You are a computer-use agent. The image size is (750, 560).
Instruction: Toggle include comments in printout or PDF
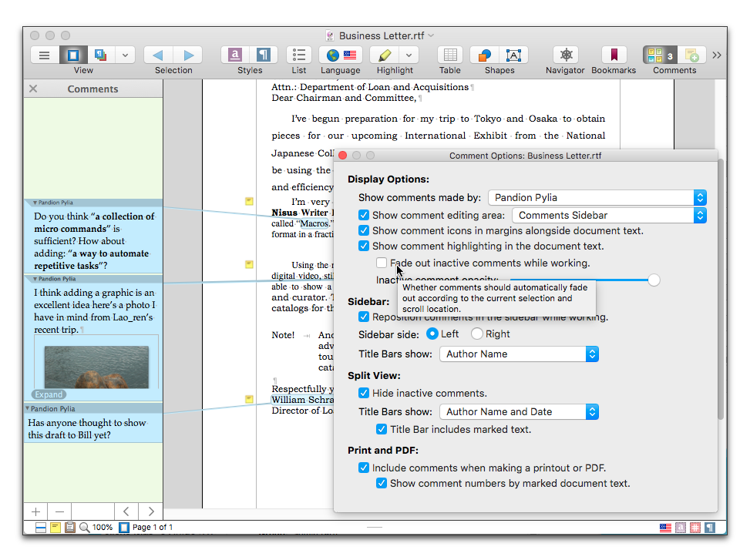[x=364, y=468]
